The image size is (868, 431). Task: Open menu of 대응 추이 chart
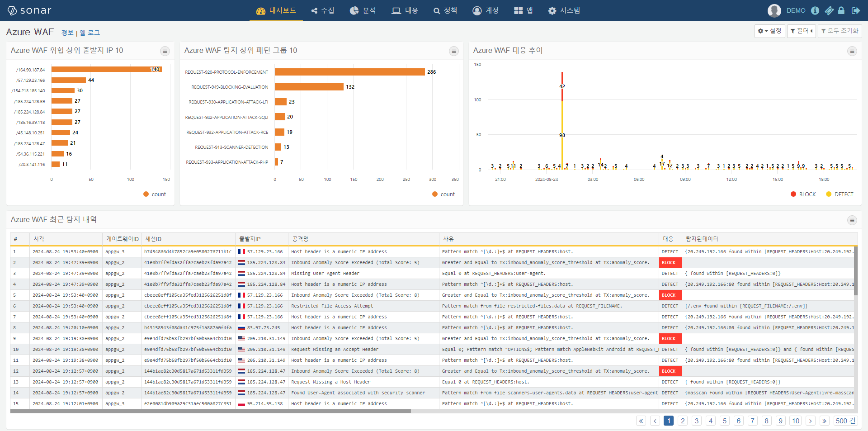852,51
